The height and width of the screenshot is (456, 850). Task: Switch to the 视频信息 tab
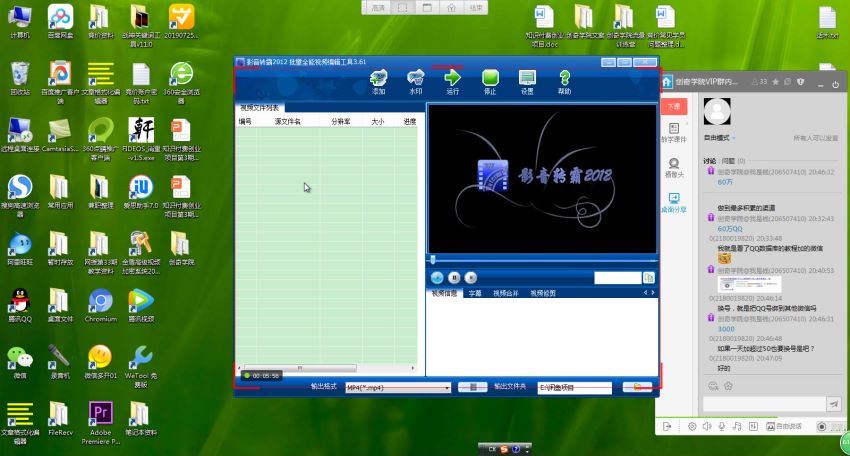tap(444, 293)
